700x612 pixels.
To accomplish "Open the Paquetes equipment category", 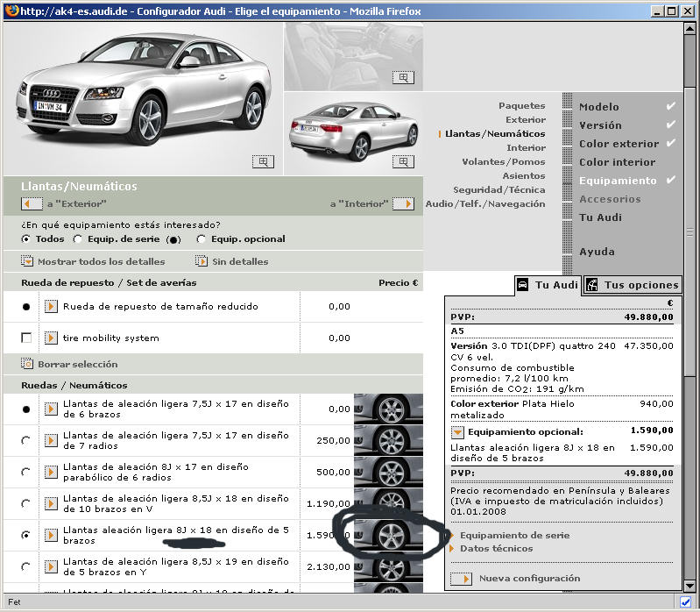I will (522, 105).
